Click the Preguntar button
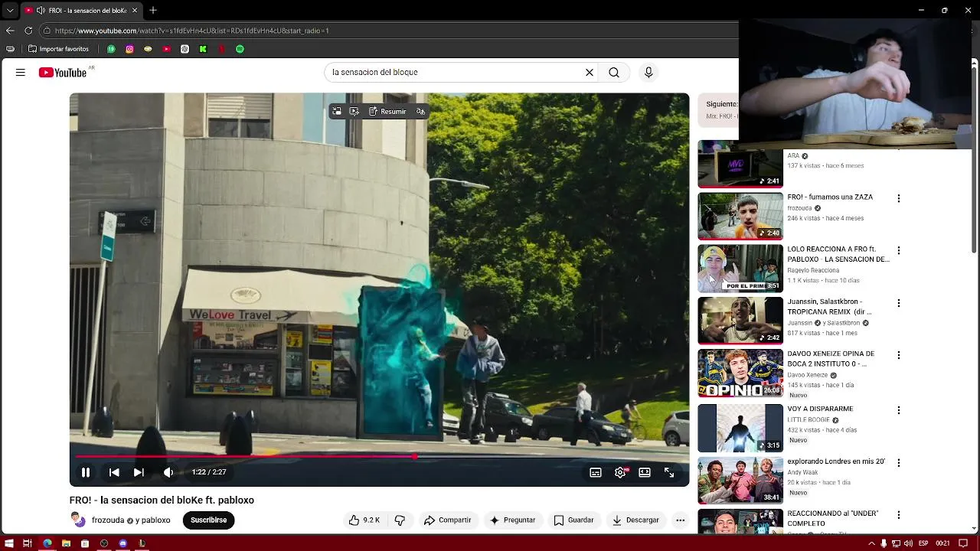Screen dimensions: 980x551 (x=512, y=520)
